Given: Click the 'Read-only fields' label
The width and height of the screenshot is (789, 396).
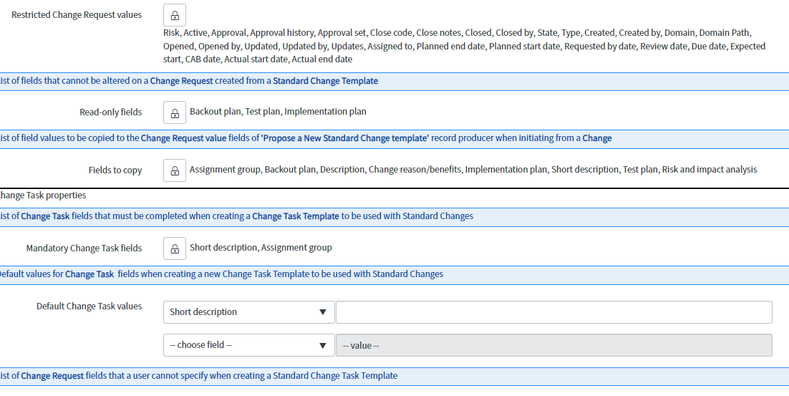Looking at the screenshot, I should click(111, 112).
